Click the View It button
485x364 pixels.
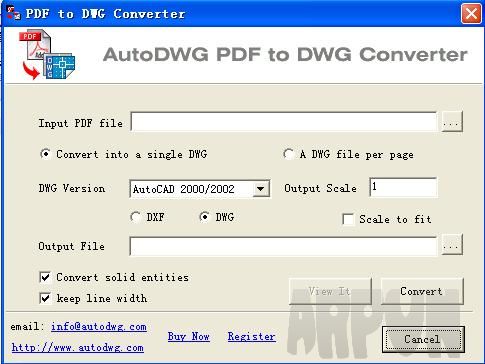[330, 291]
